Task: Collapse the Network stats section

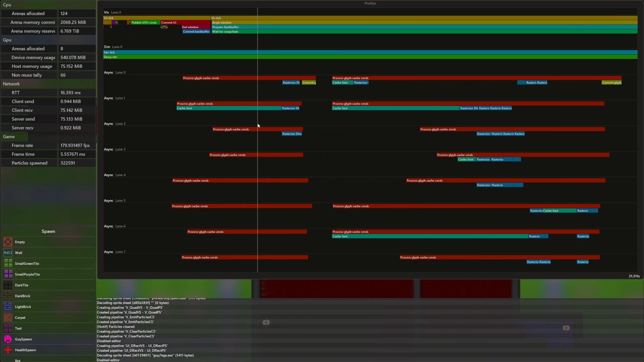Action: pos(11,84)
